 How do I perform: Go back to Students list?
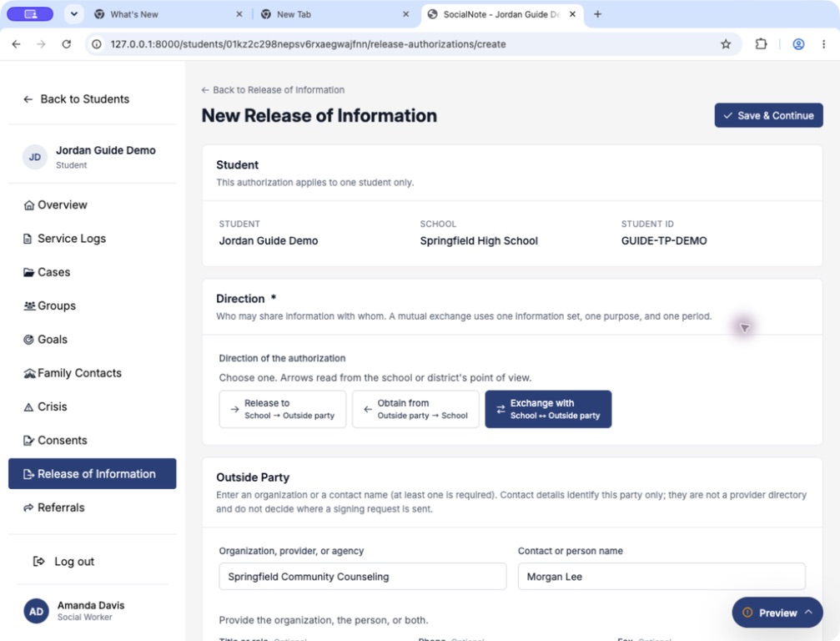pyautogui.click(x=77, y=99)
